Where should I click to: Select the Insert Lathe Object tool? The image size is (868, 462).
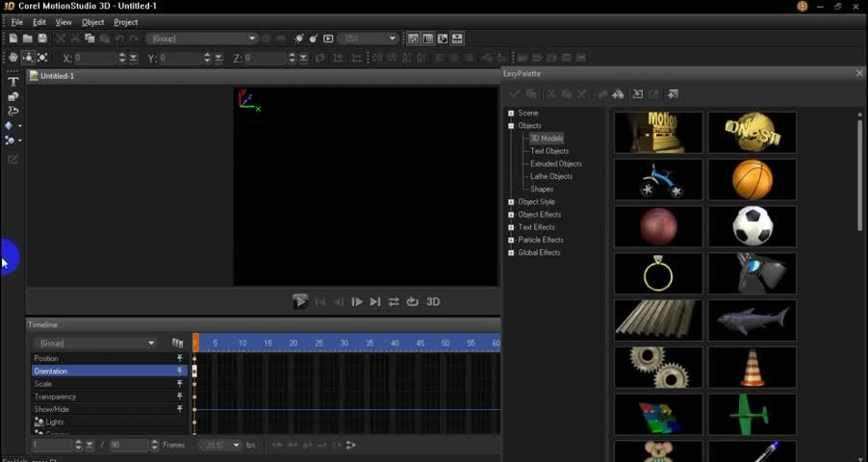[13, 111]
